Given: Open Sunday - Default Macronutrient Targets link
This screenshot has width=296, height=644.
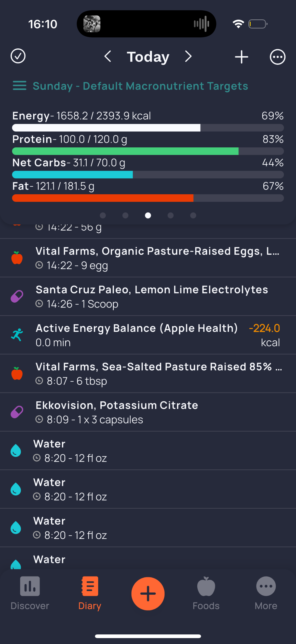Looking at the screenshot, I should click(140, 86).
